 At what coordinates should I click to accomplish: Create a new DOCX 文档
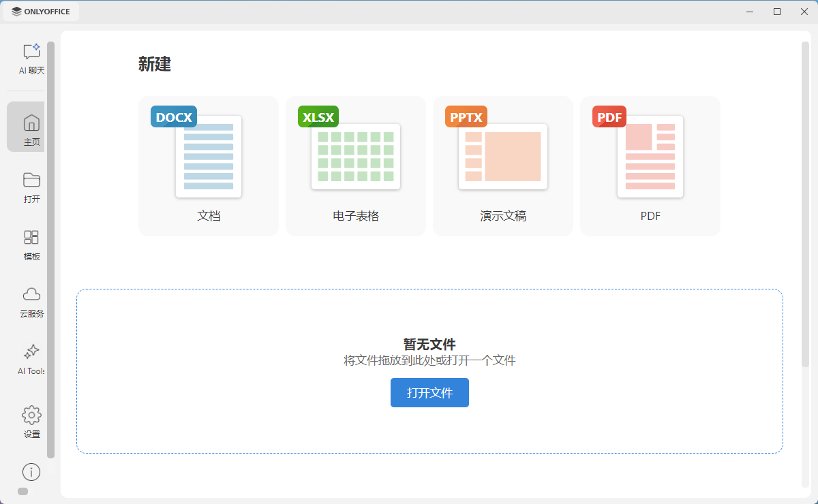[x=209, y=166]
